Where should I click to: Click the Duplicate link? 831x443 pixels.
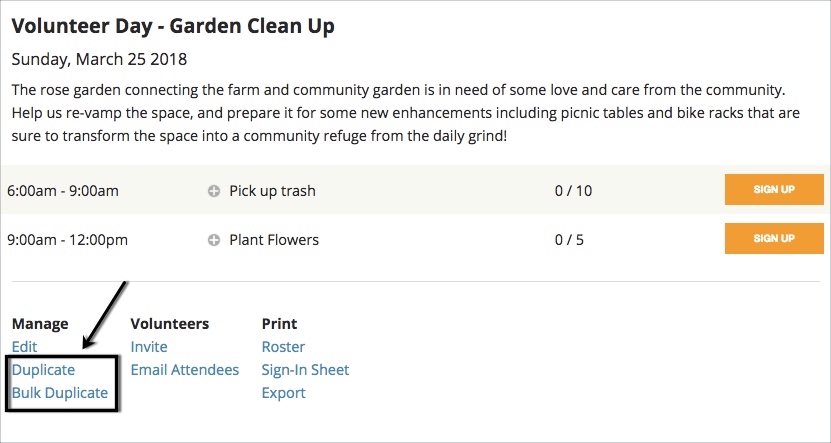pyautogui.click(x=43, y=370)
